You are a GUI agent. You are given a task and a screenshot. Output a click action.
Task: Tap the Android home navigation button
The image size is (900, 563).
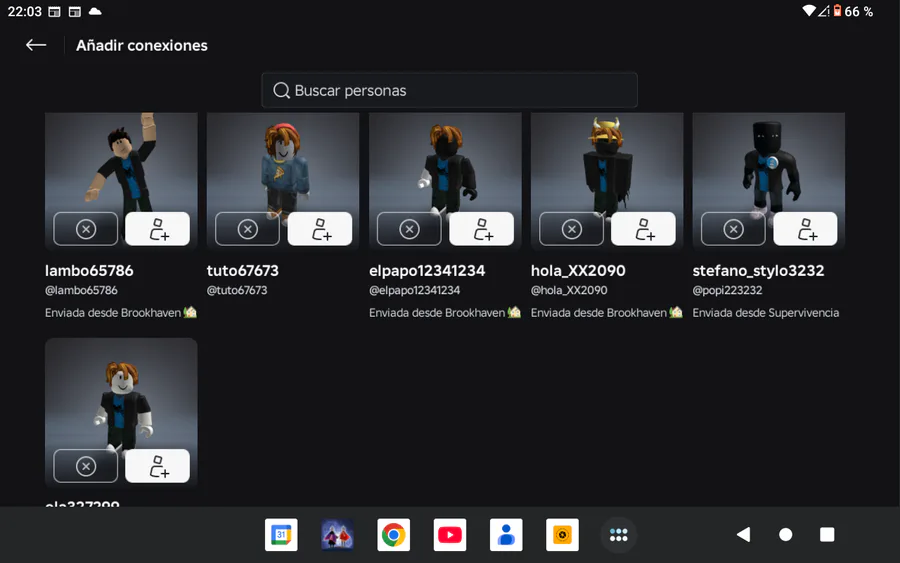click(785, 535)
